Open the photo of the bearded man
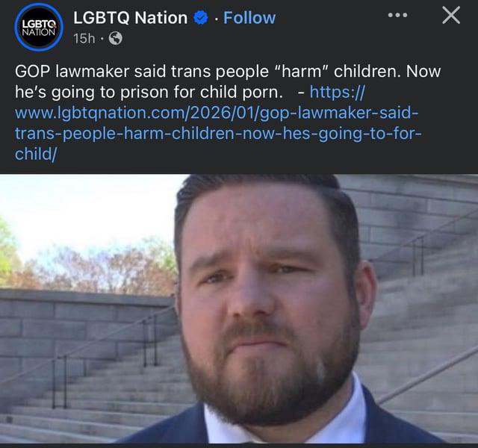478x448 pixels. coord(239,308)
